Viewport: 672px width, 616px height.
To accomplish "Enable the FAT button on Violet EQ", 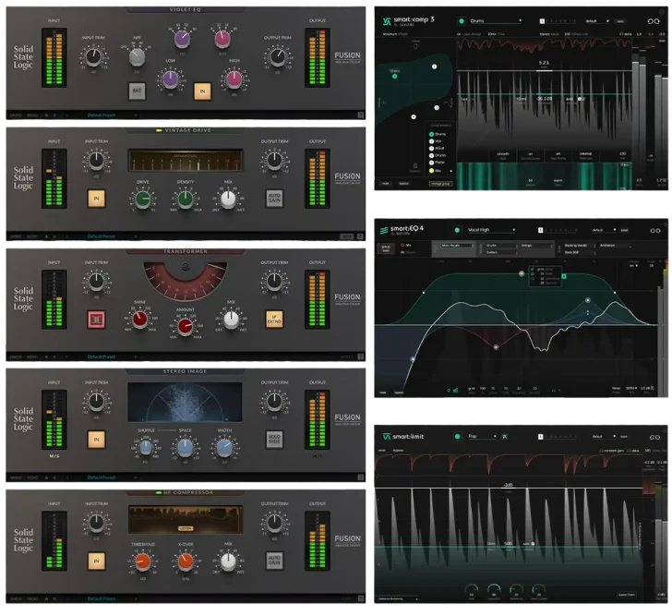I will pos(138,91).
